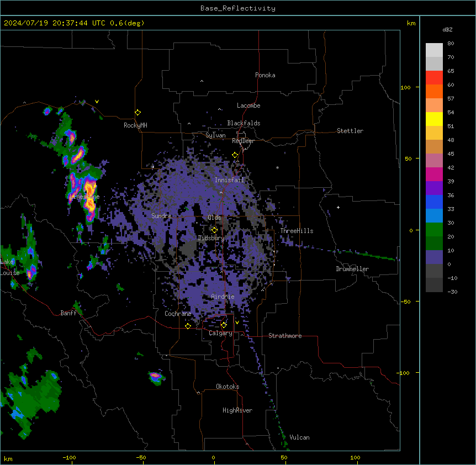Select the bright green 30-20 dBZ legend swatch
The image size is (476, 465).
(x=434, y=230)
